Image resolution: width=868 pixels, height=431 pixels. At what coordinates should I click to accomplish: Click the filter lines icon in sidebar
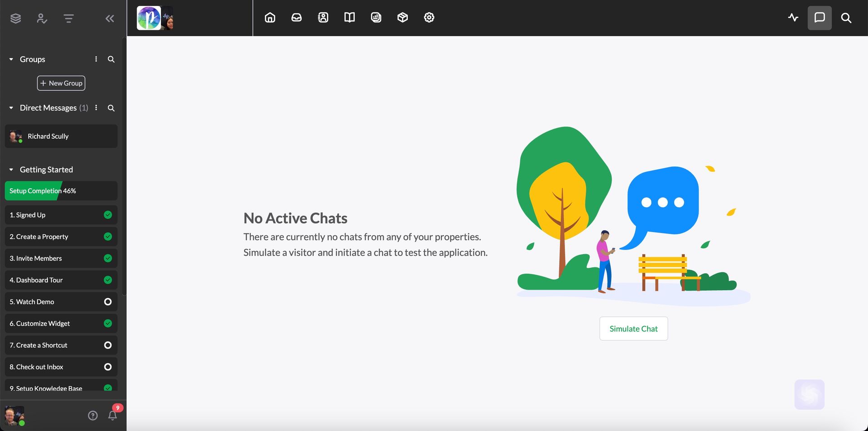pyautogui.click(x=69, y=19)
